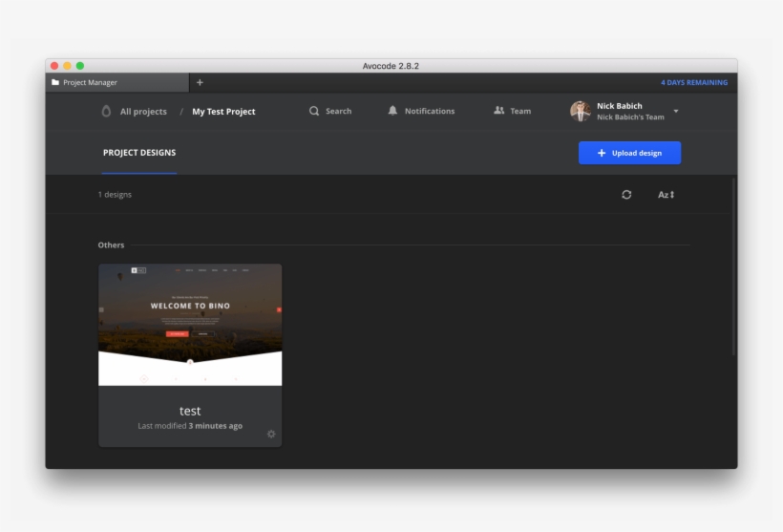Click the folder icon in Project Manager tab

(x=55, y=83)
